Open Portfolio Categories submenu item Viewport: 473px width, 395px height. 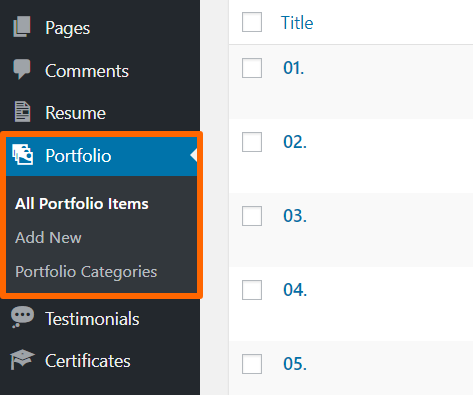click(x=86, y=272)
